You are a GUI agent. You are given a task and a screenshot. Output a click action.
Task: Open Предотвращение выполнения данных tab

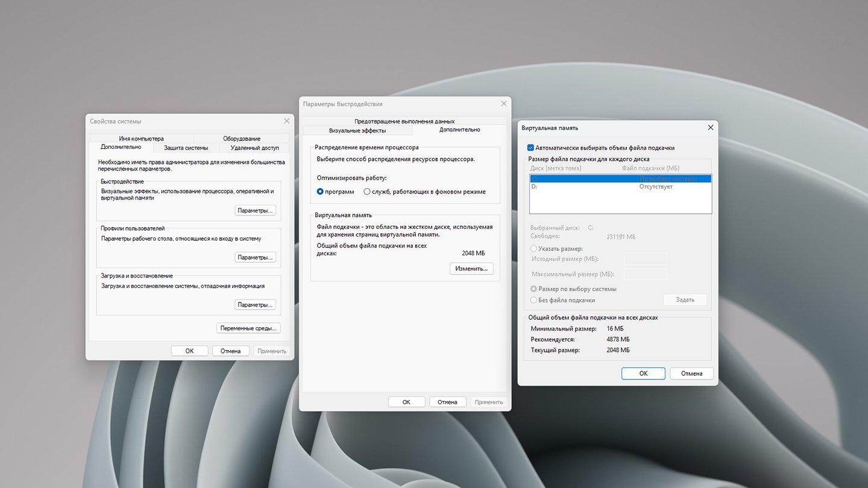[x=404, y=121]
